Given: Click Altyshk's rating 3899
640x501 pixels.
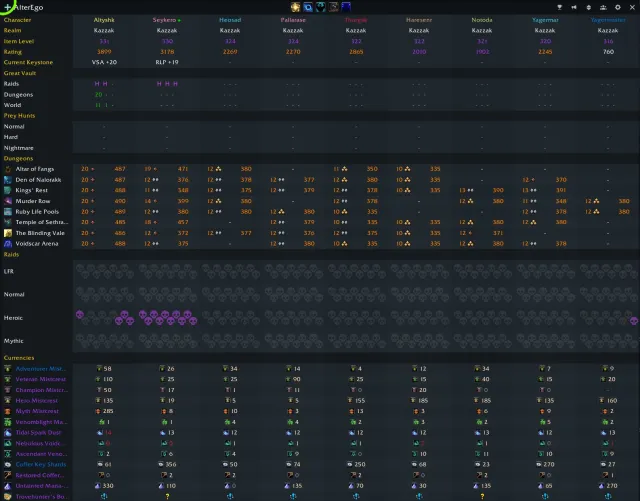Looking at the screenshot, I should (x=104, y=51).
